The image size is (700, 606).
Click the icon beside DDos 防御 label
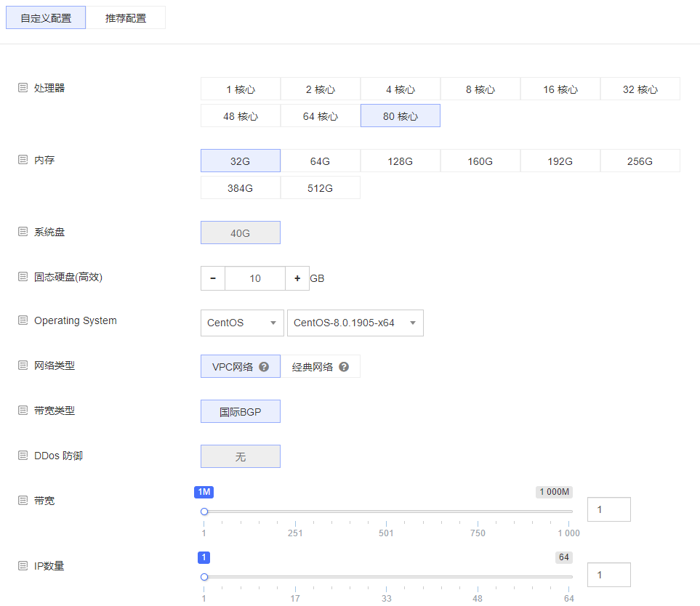tap(25, 456)
